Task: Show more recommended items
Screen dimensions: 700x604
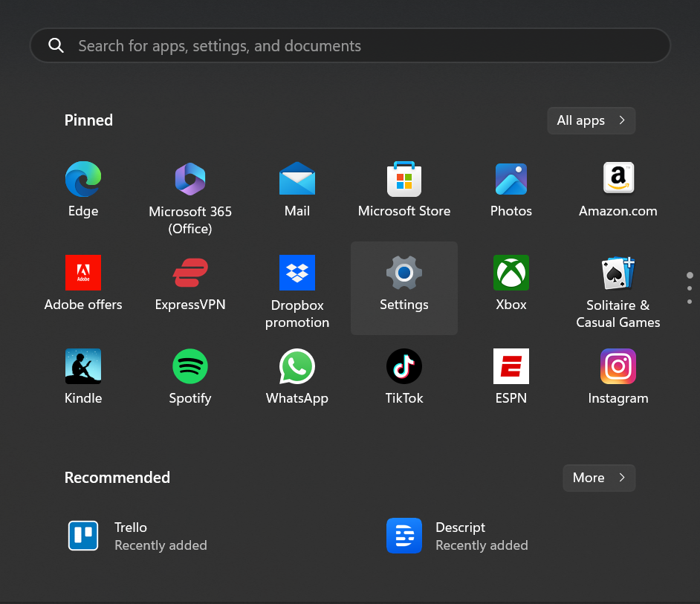Action: pos(599,478)
